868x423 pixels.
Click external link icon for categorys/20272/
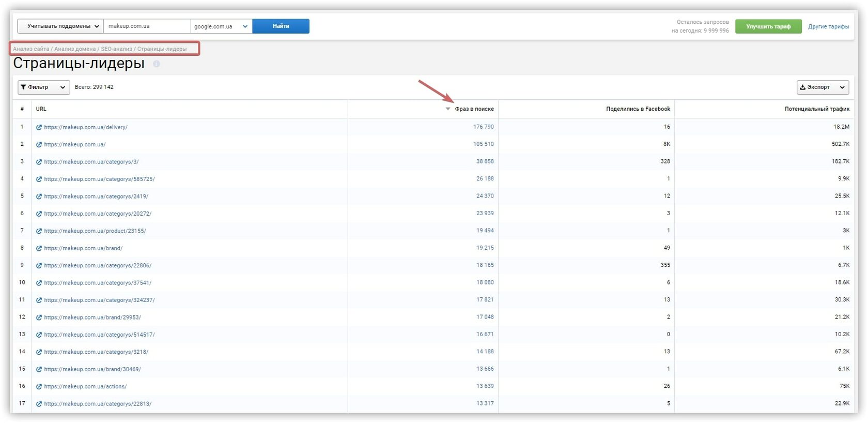click(x=39, y=214)
